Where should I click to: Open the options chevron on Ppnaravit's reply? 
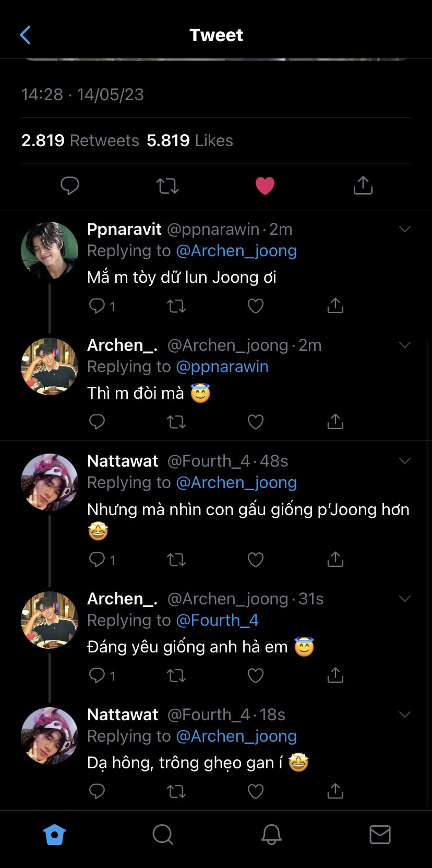(405, 229)
